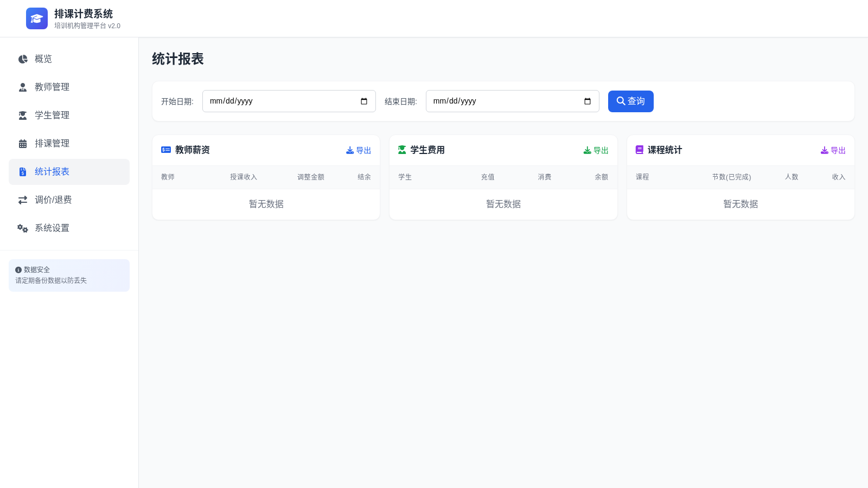This screenshot has height=488, width=868.
Task: Click the 开始日期: label
Action: point(177,101)
